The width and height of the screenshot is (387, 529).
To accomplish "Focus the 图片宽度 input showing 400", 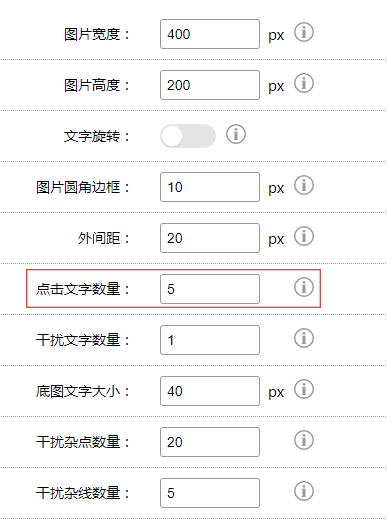I will 210,34.
